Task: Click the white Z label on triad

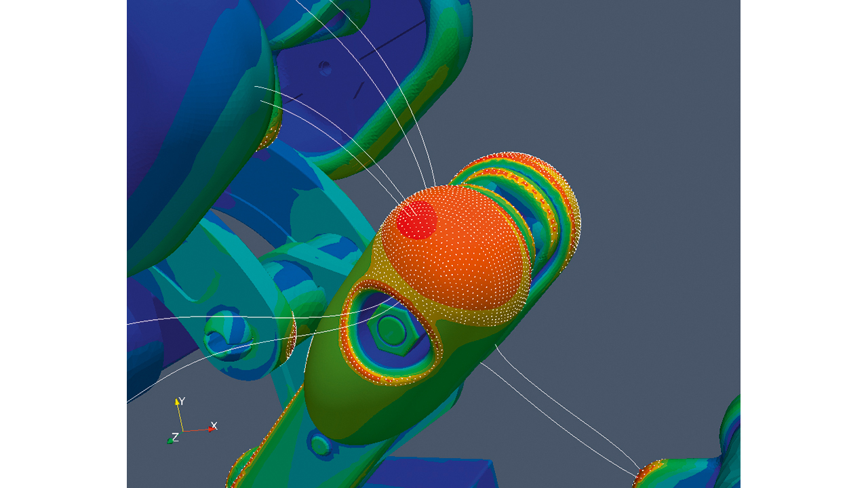Action: tap(176, 437)
